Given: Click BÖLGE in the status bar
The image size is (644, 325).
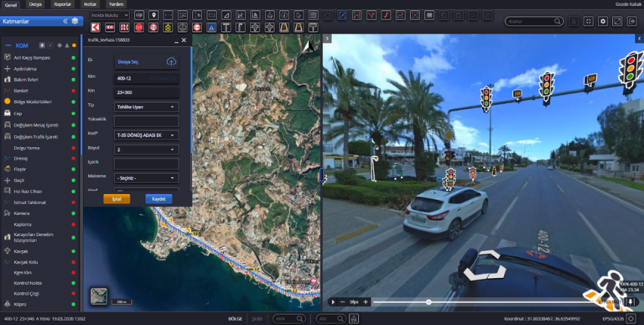Looking at the screenshot, I should tap(235, 319).
